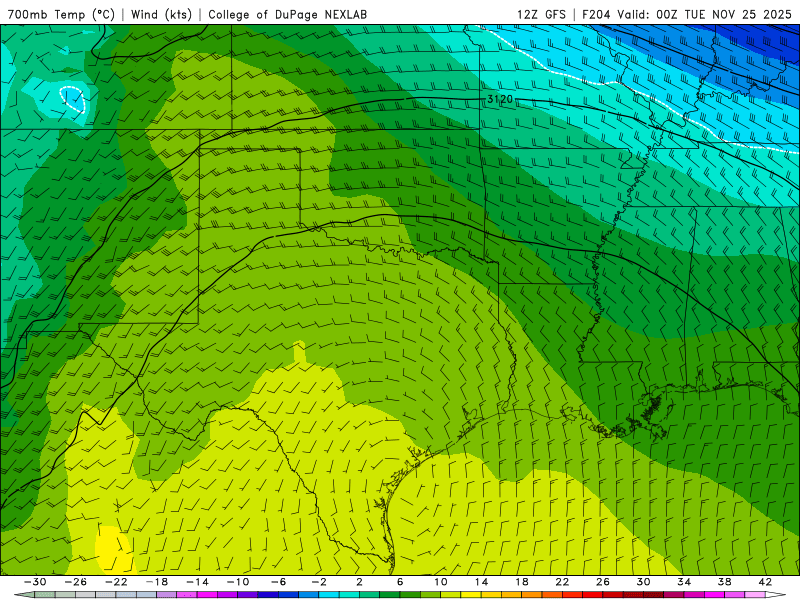Click the -14 legend value

[197, 582]
